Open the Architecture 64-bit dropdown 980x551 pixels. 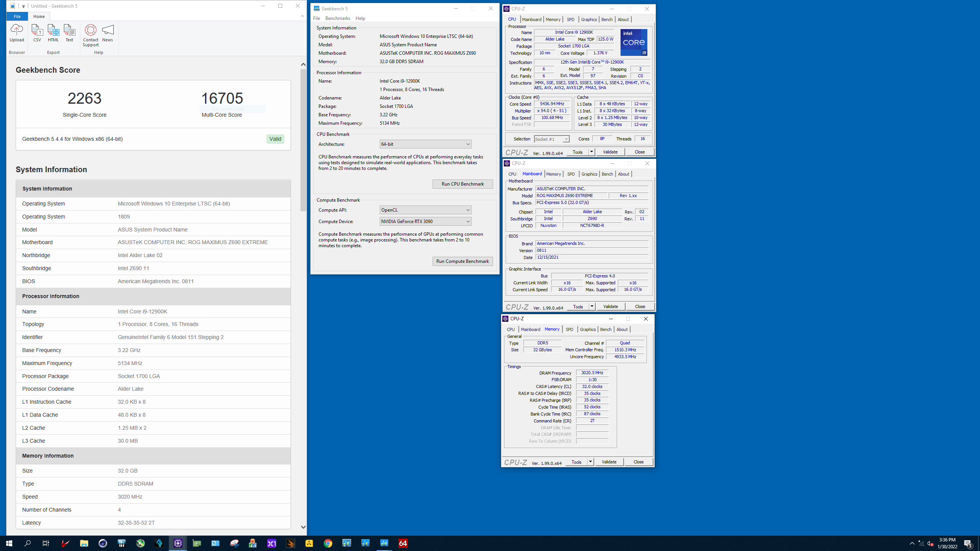pyautogui.click(x=425, y=144)
